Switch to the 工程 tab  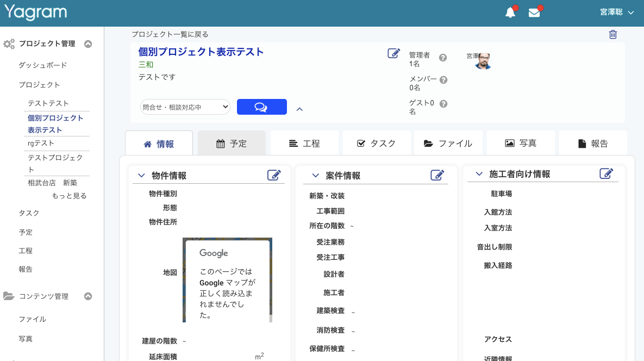pos(304,144)
